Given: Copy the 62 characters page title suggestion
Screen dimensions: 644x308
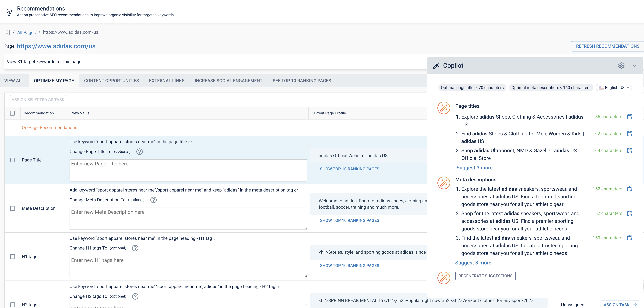Looking at the screenshot, I should coord(630,133).
